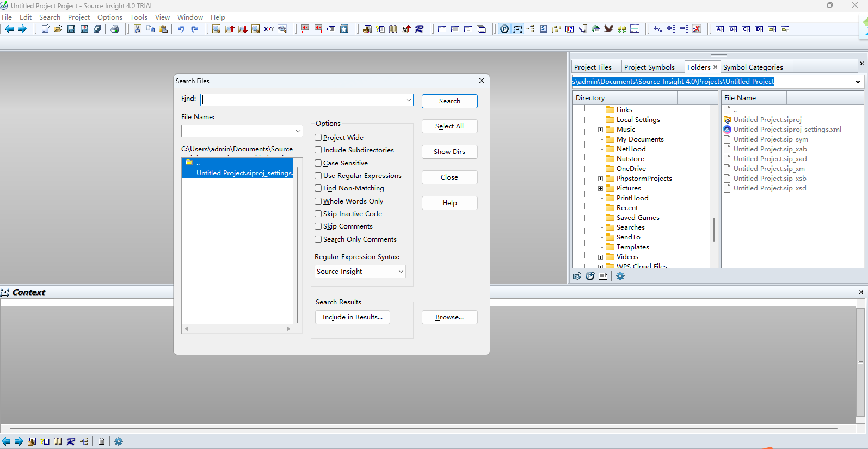Check the Whole Words Only box
This screenshot has width=868, height=449.
coord(318,201)
